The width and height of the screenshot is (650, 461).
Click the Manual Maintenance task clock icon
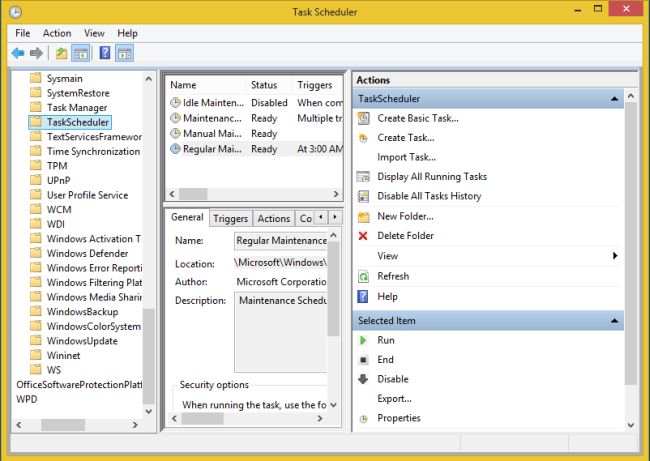[x=176, y=133]
